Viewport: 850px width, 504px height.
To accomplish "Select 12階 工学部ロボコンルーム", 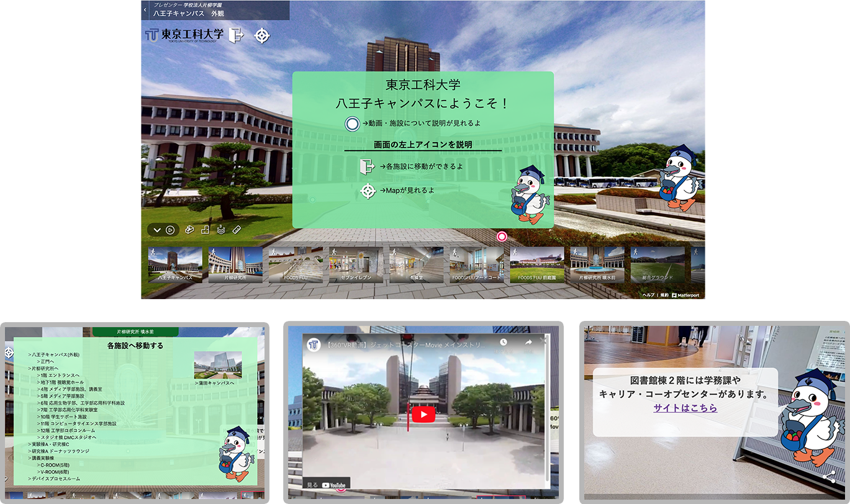I will click(66, 430).
